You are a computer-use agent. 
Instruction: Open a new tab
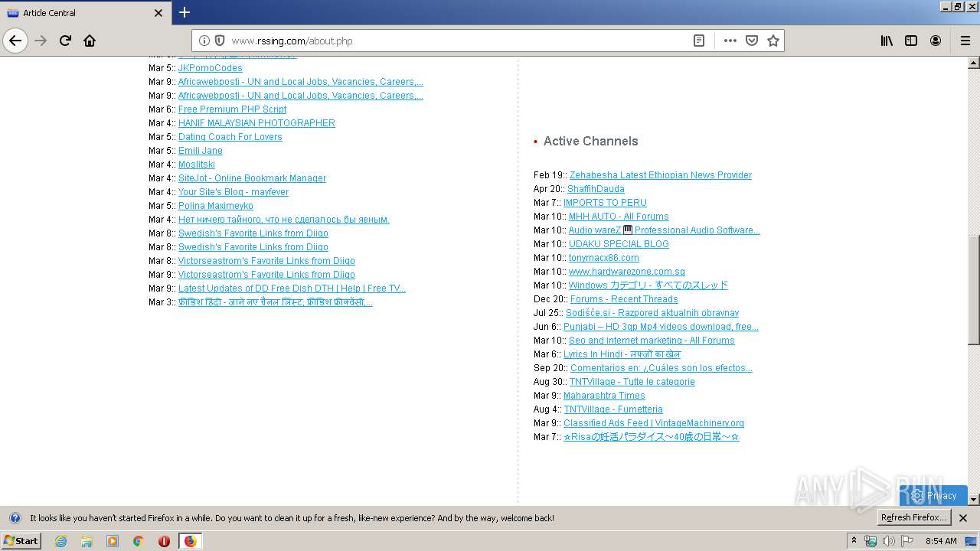[x=185, y=12]
